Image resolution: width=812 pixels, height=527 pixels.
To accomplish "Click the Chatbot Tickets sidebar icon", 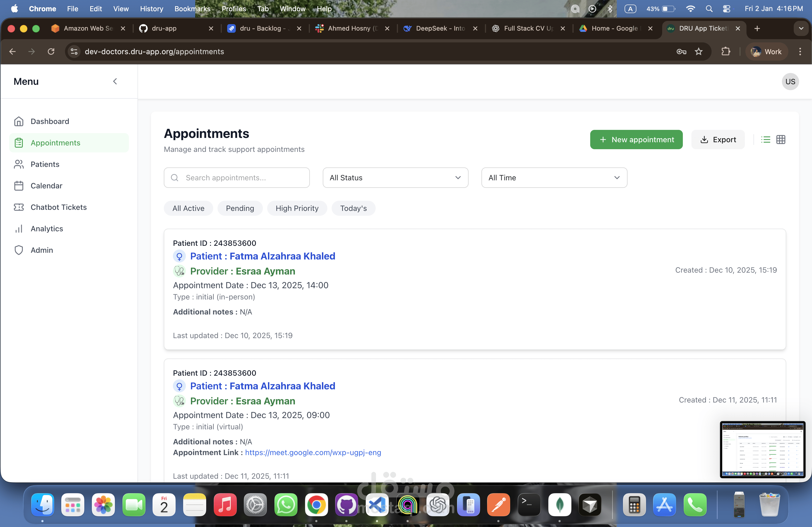I will pyautogui.click(x=19, y=207).
